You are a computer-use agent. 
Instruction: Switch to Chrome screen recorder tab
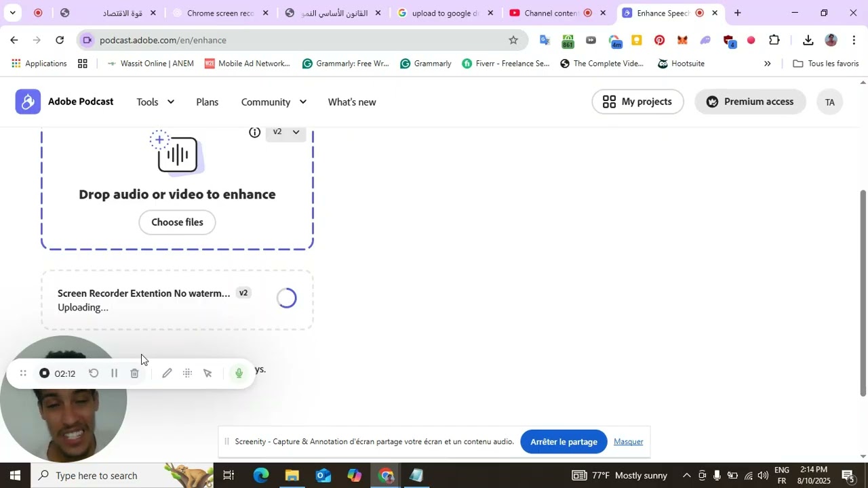pos(220,13)
